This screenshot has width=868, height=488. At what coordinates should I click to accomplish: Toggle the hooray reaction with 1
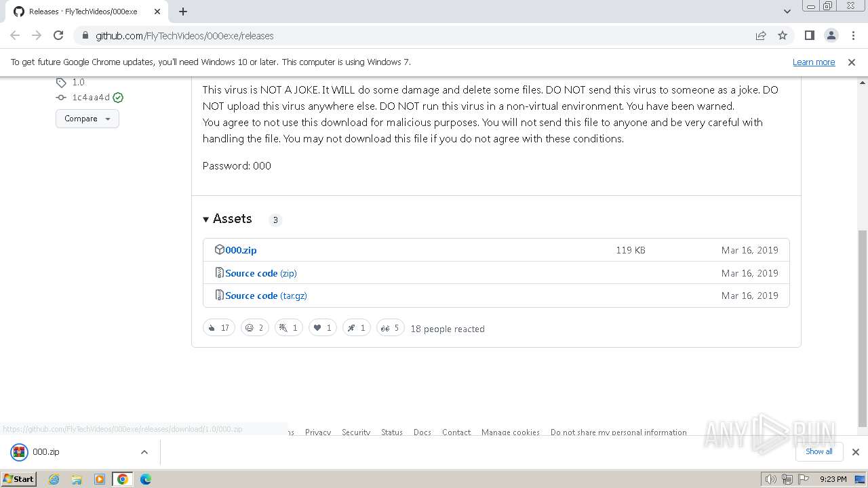pyautogui.click(x=288, y=328)
